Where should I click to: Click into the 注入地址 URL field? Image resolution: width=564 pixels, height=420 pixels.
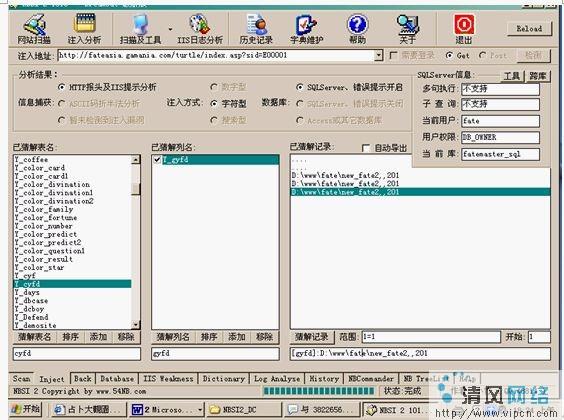coord(216,55)
